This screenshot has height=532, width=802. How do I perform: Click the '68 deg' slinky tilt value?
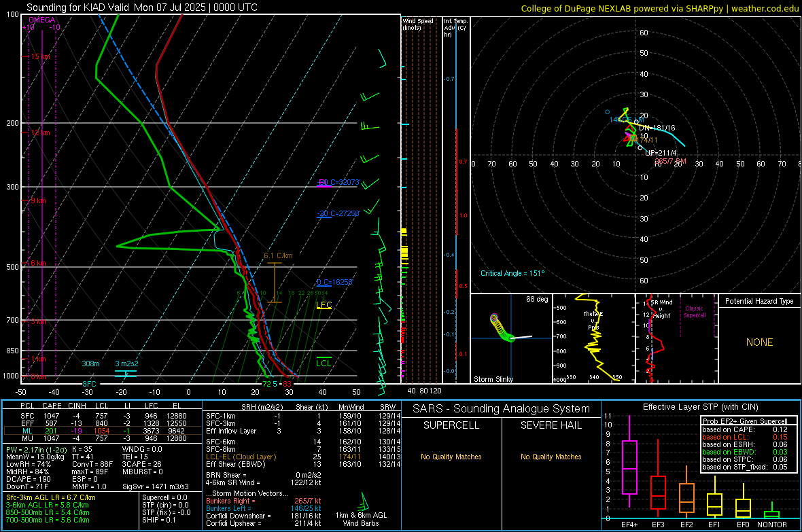[x=537, y=299]
